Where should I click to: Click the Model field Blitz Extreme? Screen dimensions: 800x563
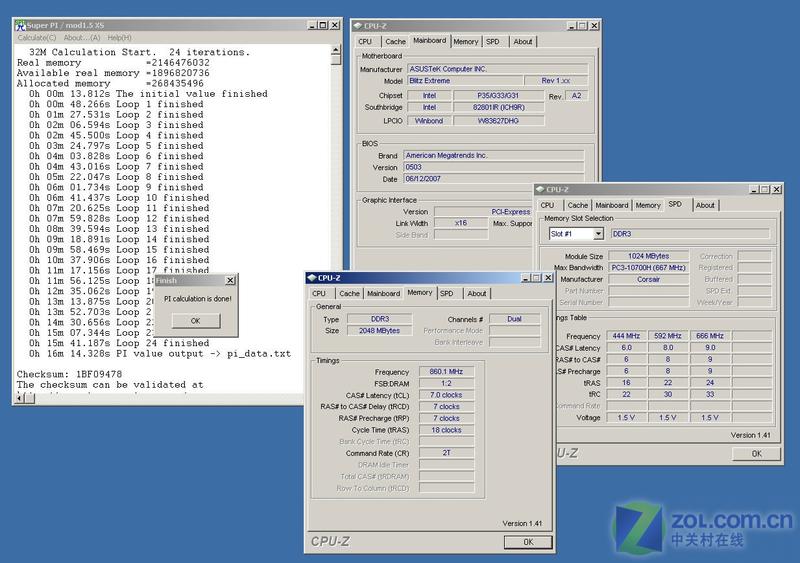(465, 81)
